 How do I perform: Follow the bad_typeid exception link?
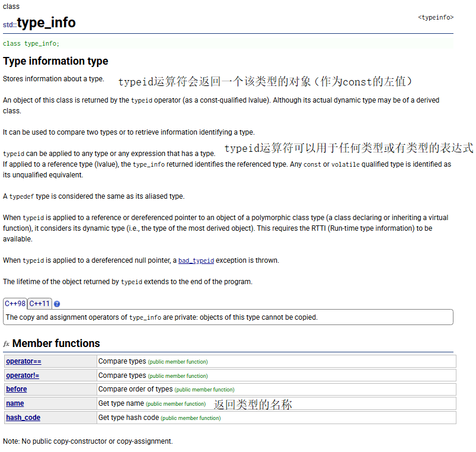tap(196, 260)
